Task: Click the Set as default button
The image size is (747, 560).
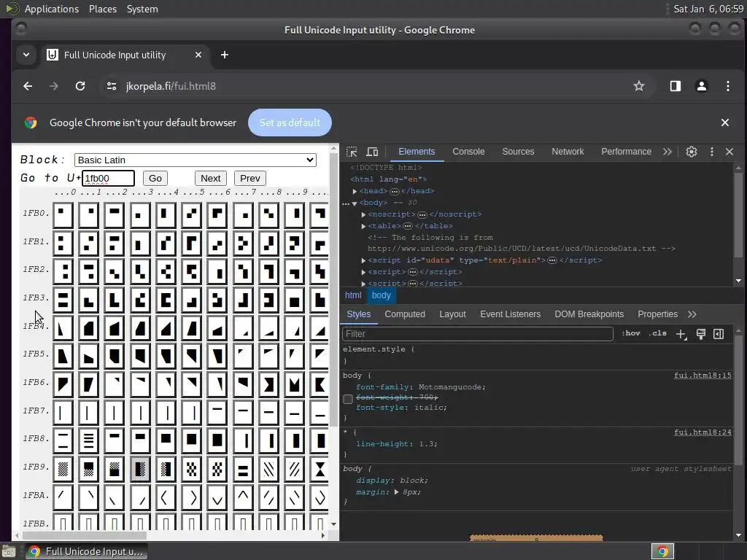Action: (x=290, y=122)
